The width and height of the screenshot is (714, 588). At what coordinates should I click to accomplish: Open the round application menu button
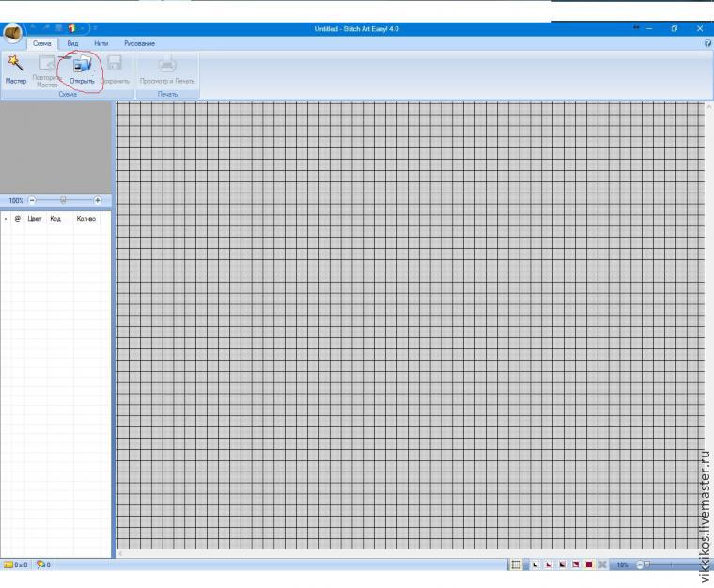coord(12,34)
